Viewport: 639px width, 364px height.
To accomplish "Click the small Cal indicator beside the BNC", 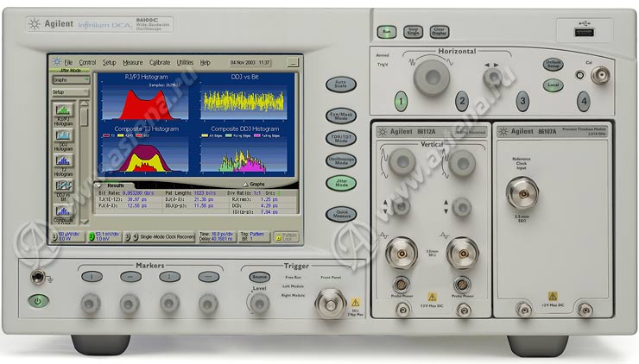I will 579,75.
